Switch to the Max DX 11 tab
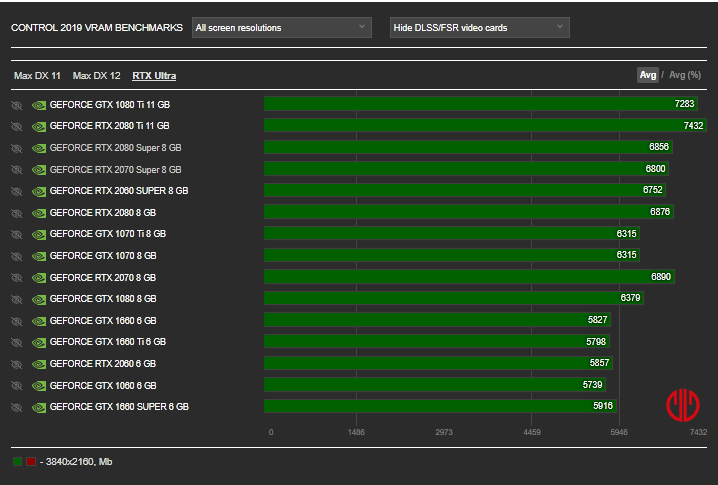This screenshot has width=718, height=485. pos(37,76)
